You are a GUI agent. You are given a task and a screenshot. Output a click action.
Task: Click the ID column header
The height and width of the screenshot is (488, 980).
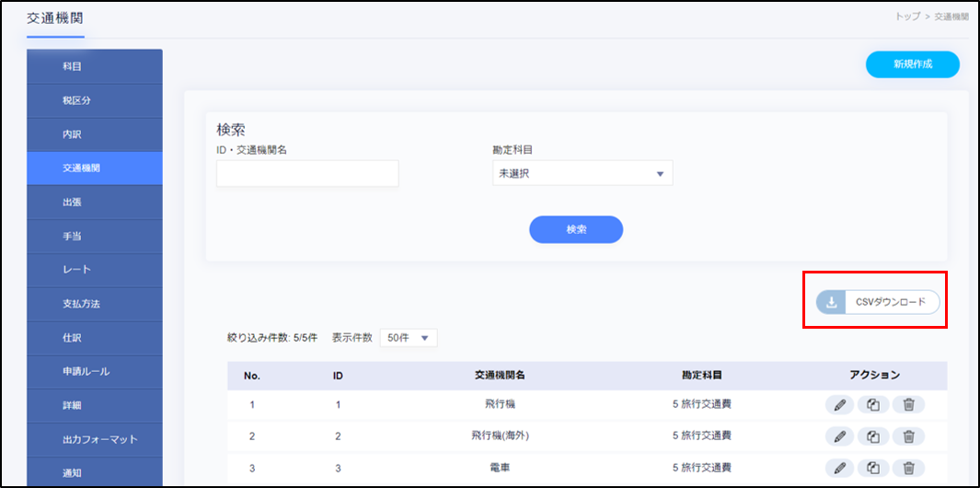coord(338,376)
